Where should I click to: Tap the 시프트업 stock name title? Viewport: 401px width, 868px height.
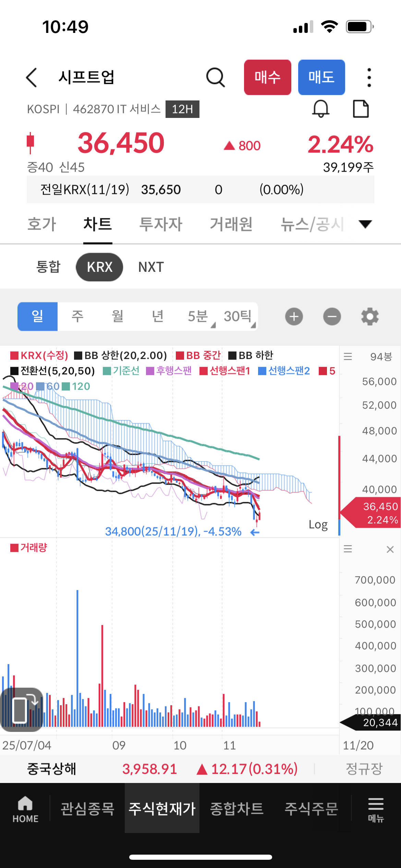[86, 77]
